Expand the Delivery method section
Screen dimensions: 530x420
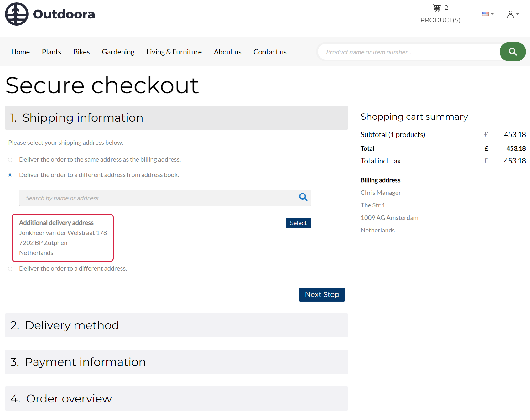click(176, 325)
